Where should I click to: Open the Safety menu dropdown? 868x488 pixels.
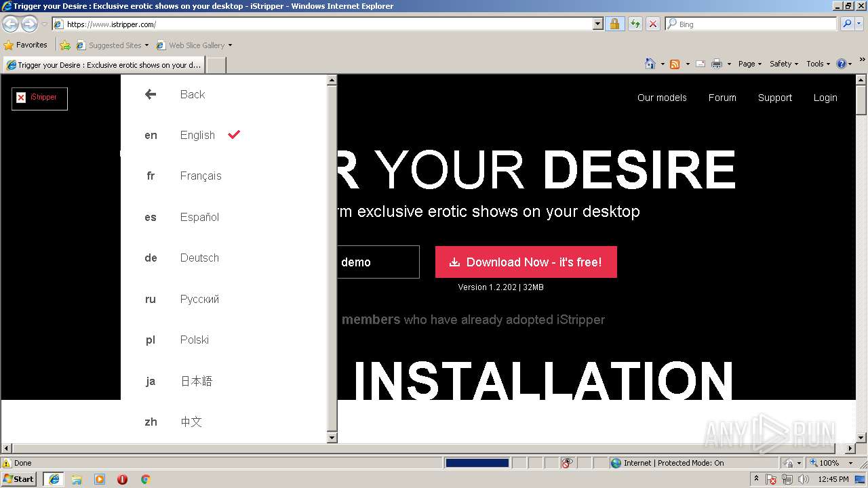784,64
